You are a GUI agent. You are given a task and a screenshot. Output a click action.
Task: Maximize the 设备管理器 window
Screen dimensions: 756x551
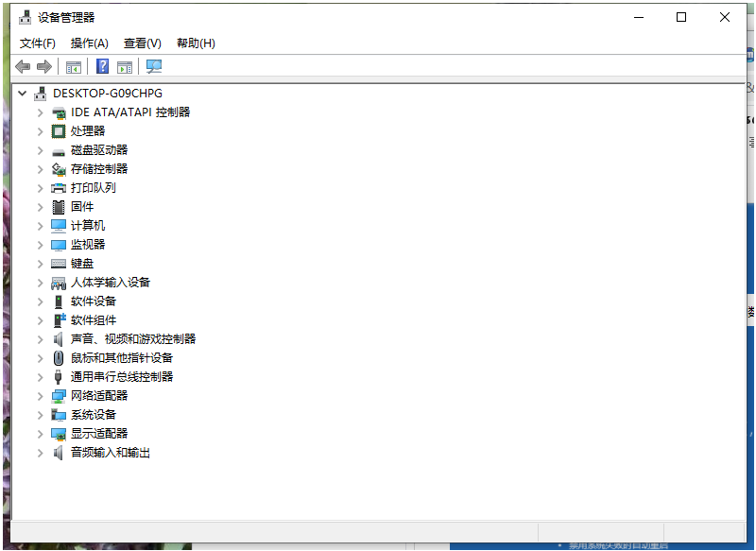681,17
